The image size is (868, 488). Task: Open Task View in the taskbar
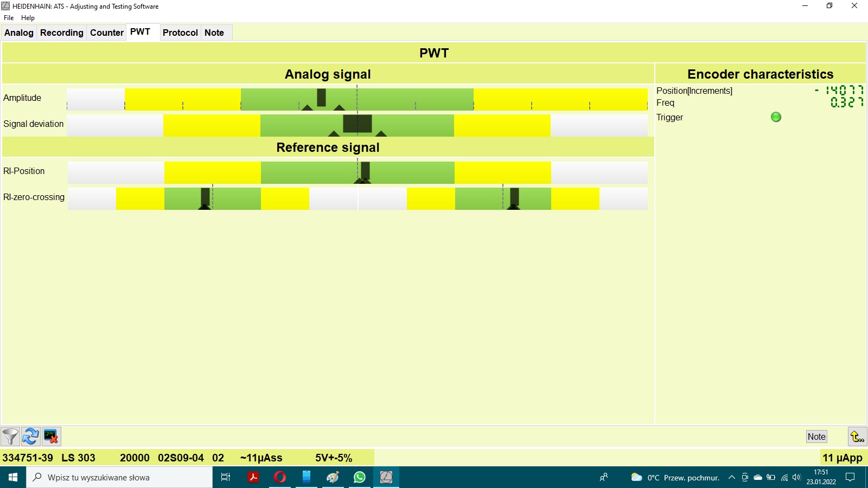(x=226, y=477)
